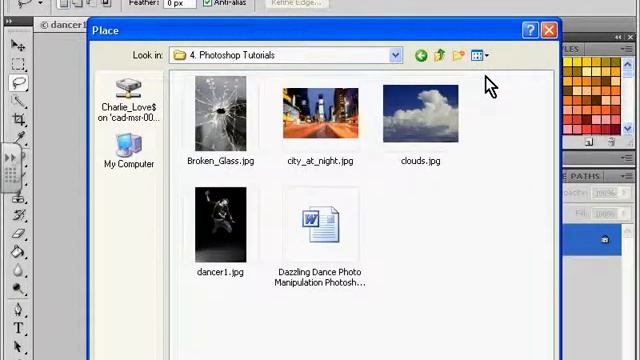This screenshot has height=360, width=640.
Task: Select the Blur tool
Action: pos(18,270)
